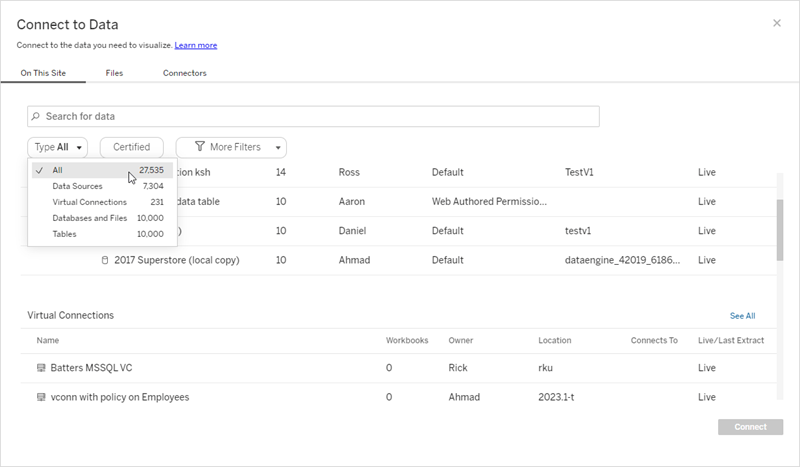800x467 pixels.
Task: Click the 2017 Superstore database icon
Action: pos(105,261)
